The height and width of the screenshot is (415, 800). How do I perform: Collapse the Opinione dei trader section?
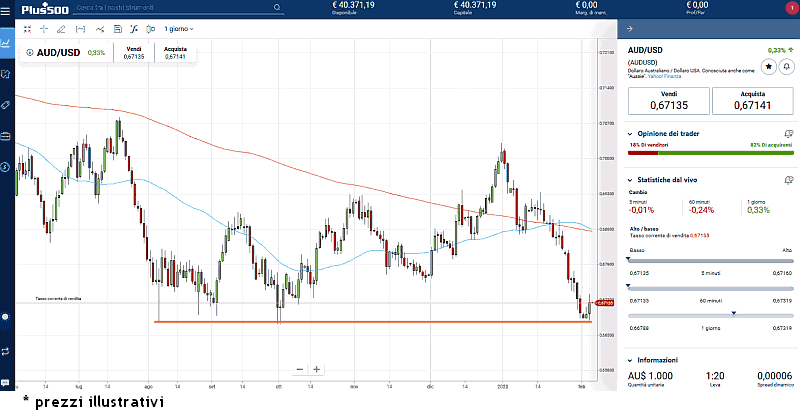pos(629,132)
